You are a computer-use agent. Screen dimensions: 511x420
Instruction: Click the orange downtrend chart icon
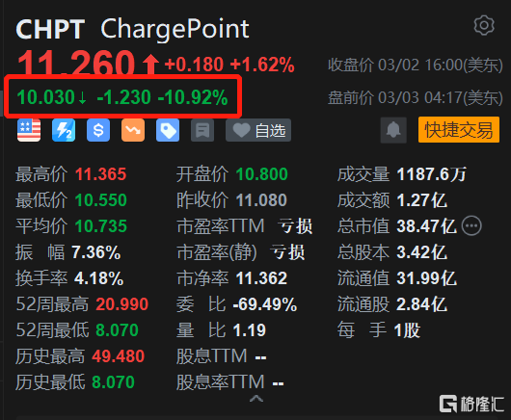pos(133,130)
